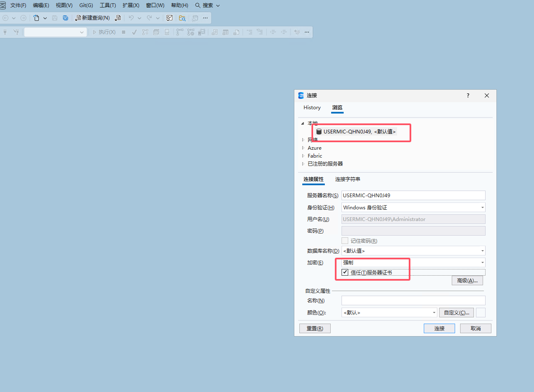Open the 数据库名称 dropdown
Viewport: 534px width, 392px height.
point(483,251)
